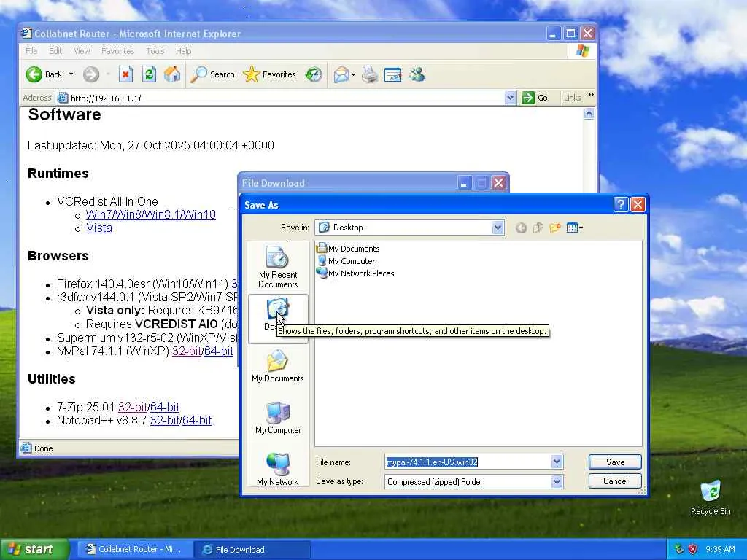Viewport: 747px width, 560px height.
Task: Click the File name input field
Action: [x=468, y=462]
